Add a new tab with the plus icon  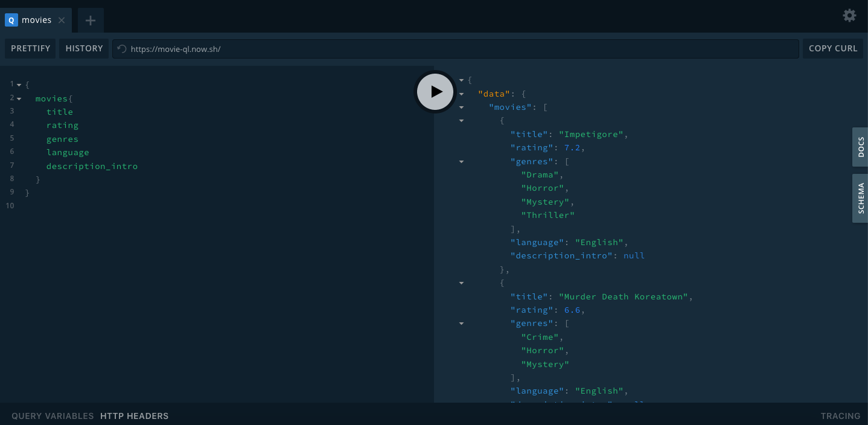click(x=91, y=21)
